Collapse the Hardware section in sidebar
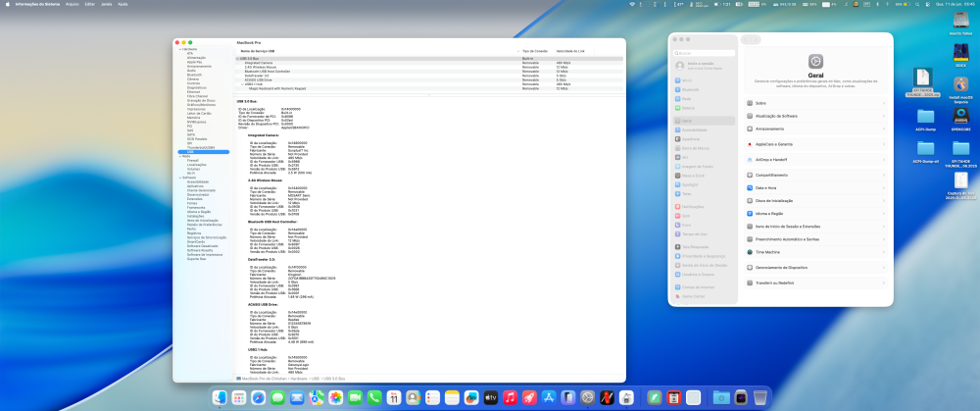The width and height of the screenshot is (980, 411). pyautogui.click(x=180, y=49)
